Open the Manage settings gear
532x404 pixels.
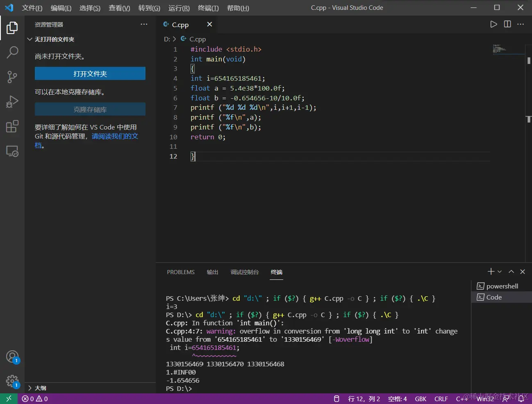tap(12, 381)
